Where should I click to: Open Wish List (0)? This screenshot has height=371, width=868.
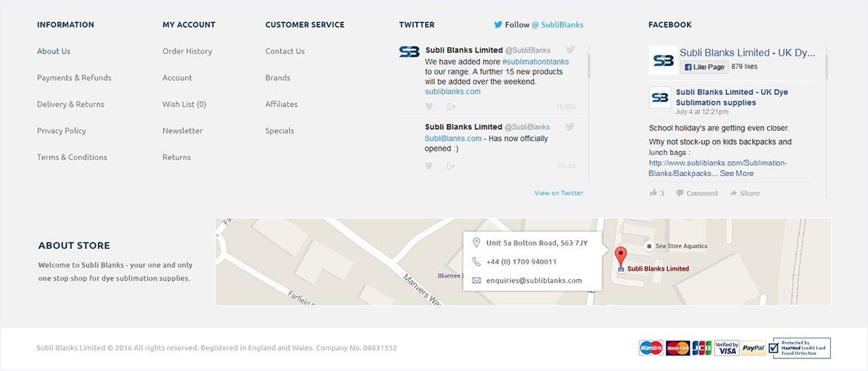[x=184, y=104]
